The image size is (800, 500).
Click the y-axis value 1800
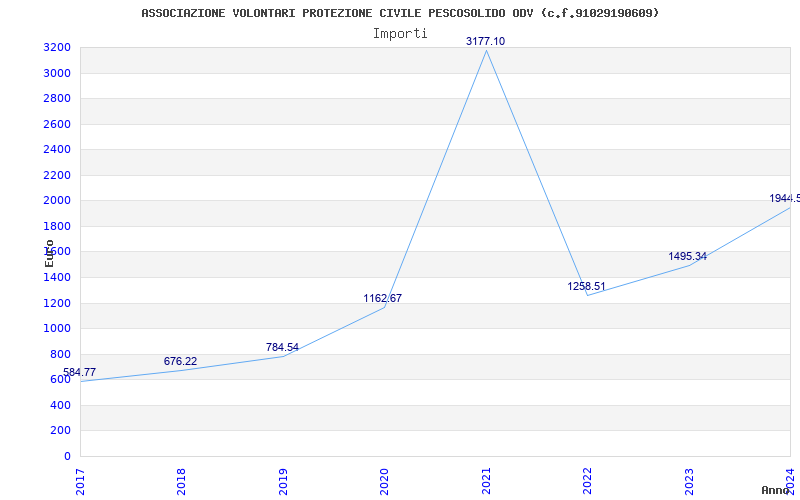(57, 227)
